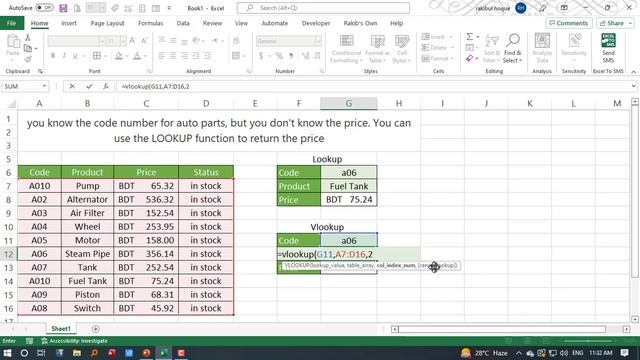Screen dimensions: 640x360
Task: Open the View ribbon tab
Action: tap(241, 23)
